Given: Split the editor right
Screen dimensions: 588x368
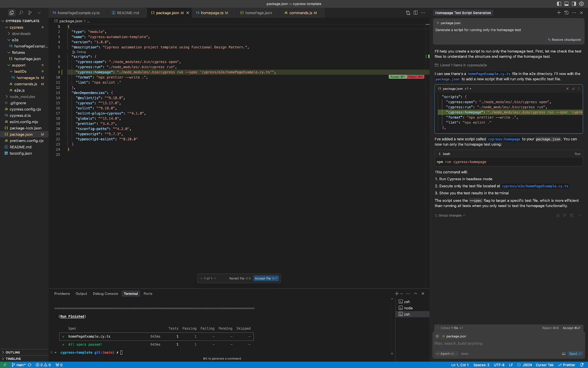Looking at the screenshot, I should click(x=416, y=13).
